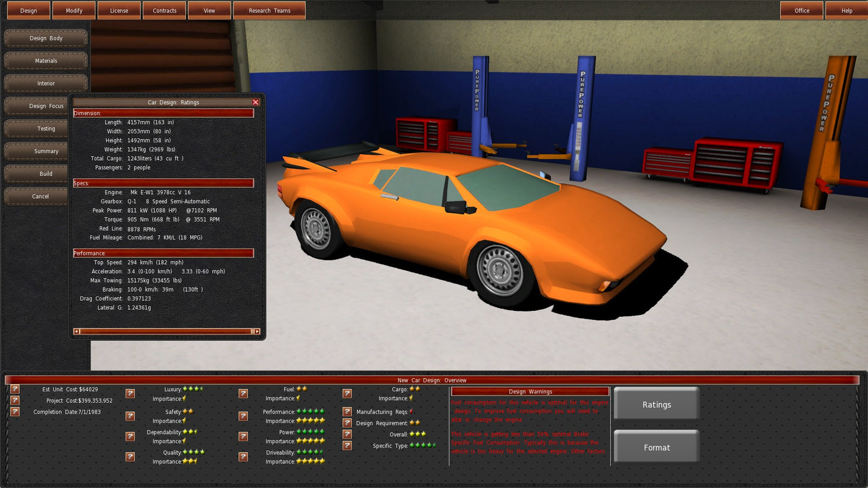Go to the Office screen

point(801,10)
